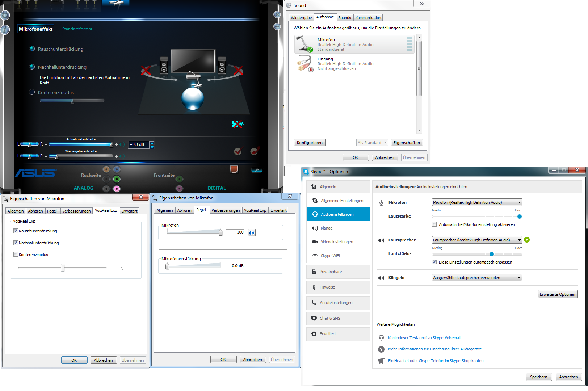Screen dimensions: 588x391
Task: Open Kostenloser Testanruf zu Skype-Voicemail link
Action: (424, 338)
